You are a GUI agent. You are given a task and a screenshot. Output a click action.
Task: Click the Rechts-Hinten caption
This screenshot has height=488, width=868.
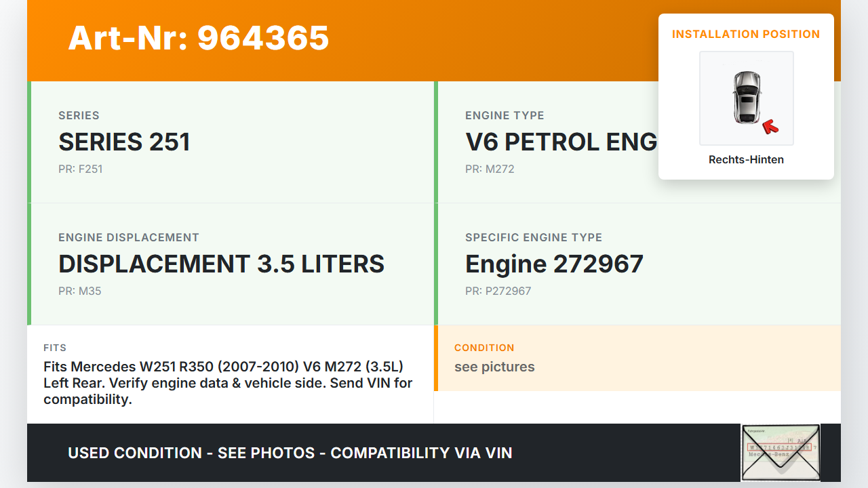(x=746, y=160)
